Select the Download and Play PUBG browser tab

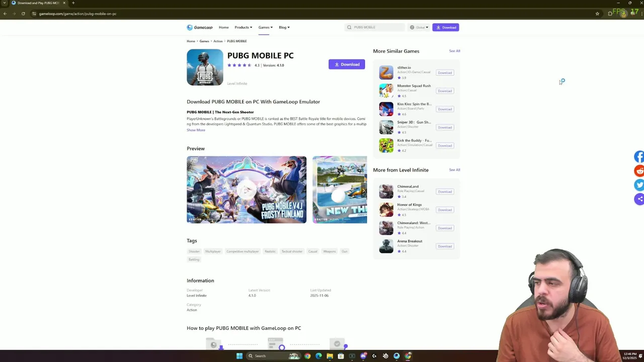(38, 3)
